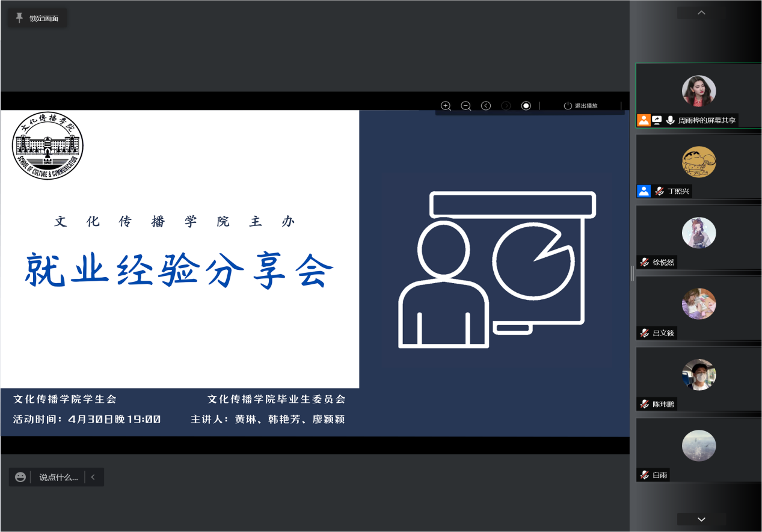762x532 pixels.
Task: Select 吕文筱's avatar thumbnail
Action: click(699, 304)
